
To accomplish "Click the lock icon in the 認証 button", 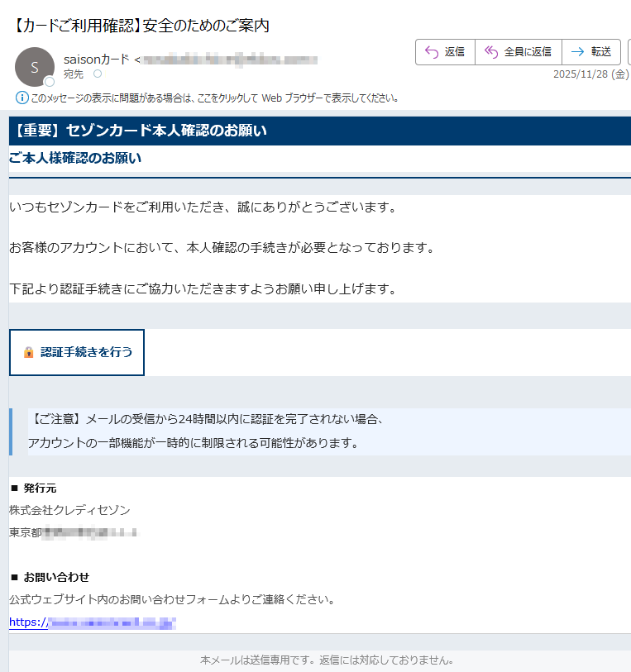I will point(29,352).
